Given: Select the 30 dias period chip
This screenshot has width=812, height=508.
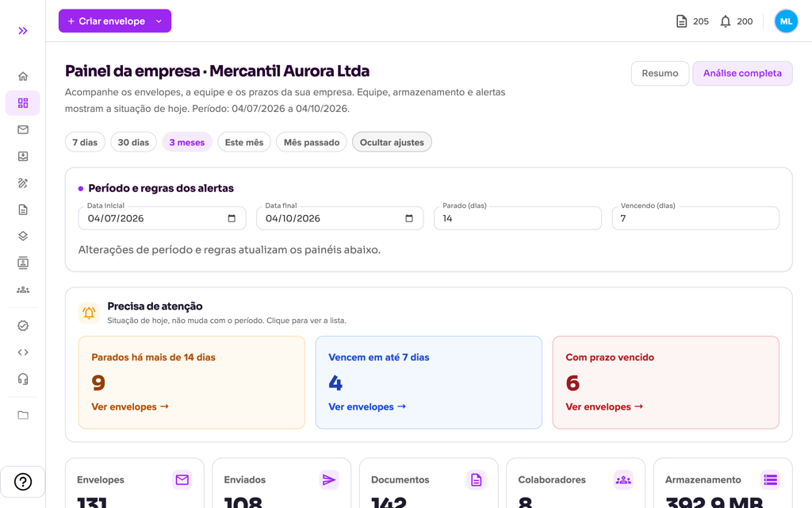Looking at the screenshot, I should [x=133, y=142].
